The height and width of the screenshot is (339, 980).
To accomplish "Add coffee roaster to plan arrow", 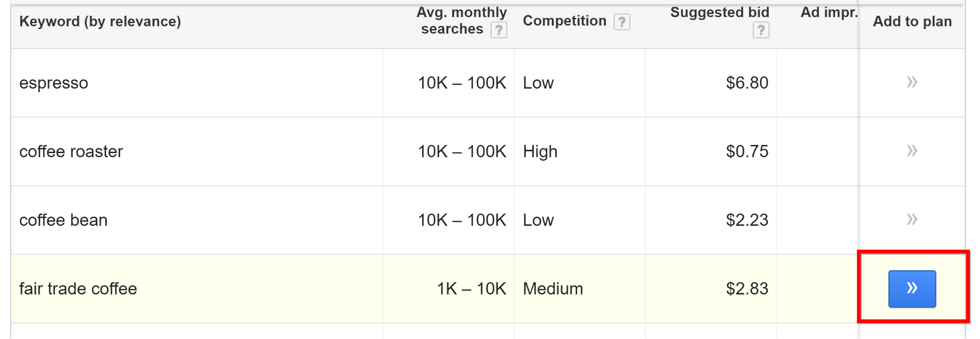I will coord(911,151).
